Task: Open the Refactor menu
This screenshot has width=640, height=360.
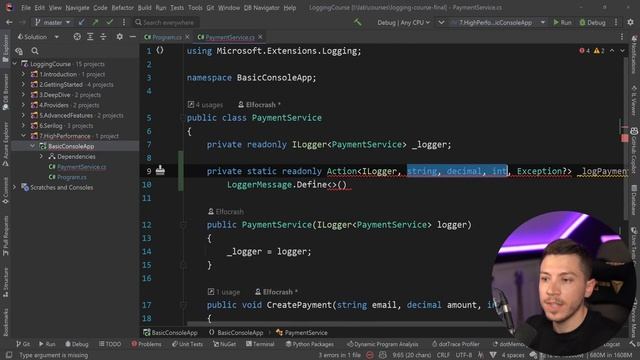Action: (122, 8)
